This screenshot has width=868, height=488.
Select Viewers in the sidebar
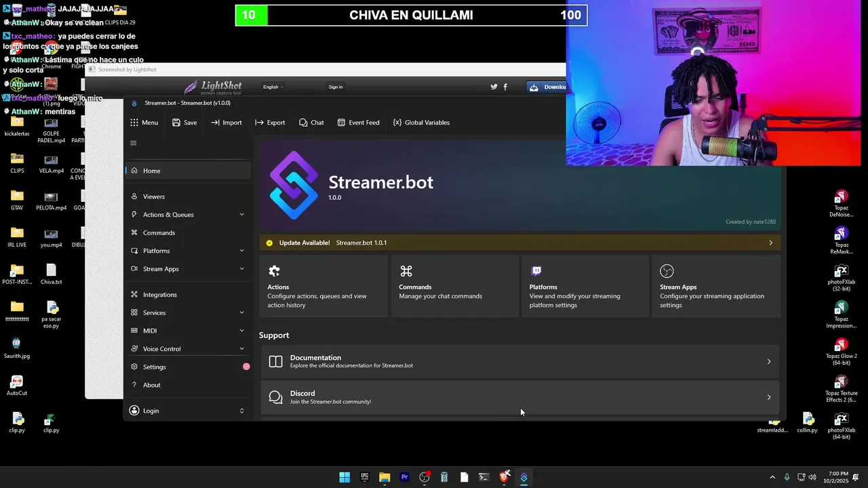tap(188, 197)
